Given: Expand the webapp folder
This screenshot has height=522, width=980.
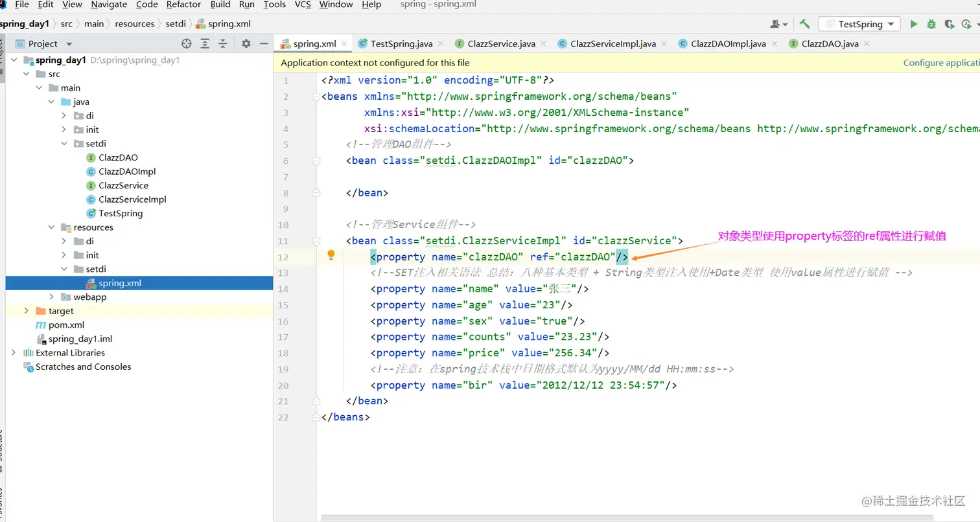Looking at the screenshot, I should 51,297.
